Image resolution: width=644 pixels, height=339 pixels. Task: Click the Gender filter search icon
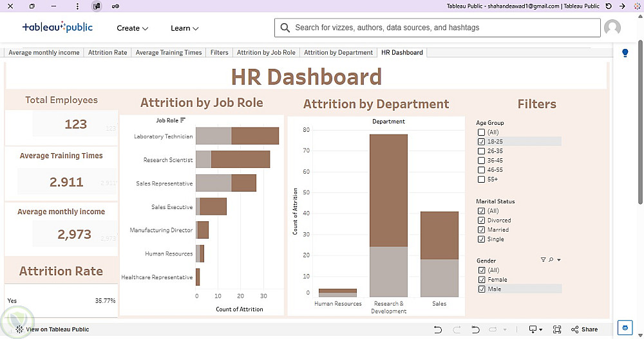click(x=551, y=260)
